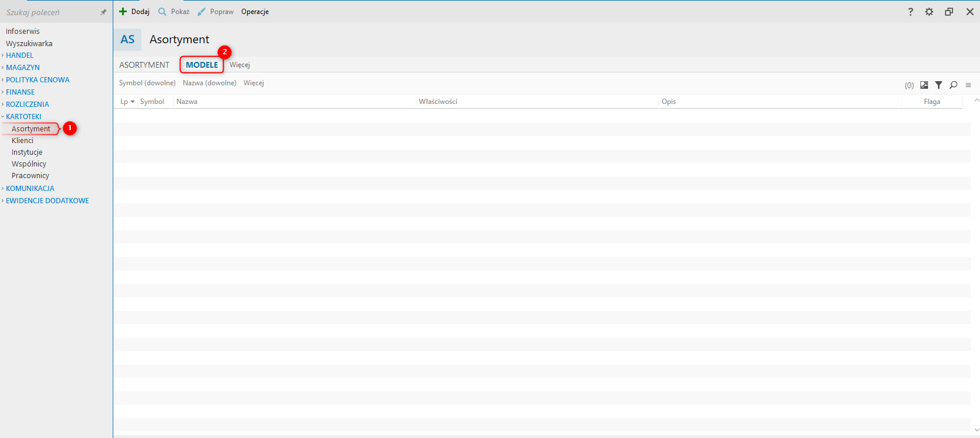Collapse the KARTOTEKI section
The image size is (980, 438).
click(23, 117)
